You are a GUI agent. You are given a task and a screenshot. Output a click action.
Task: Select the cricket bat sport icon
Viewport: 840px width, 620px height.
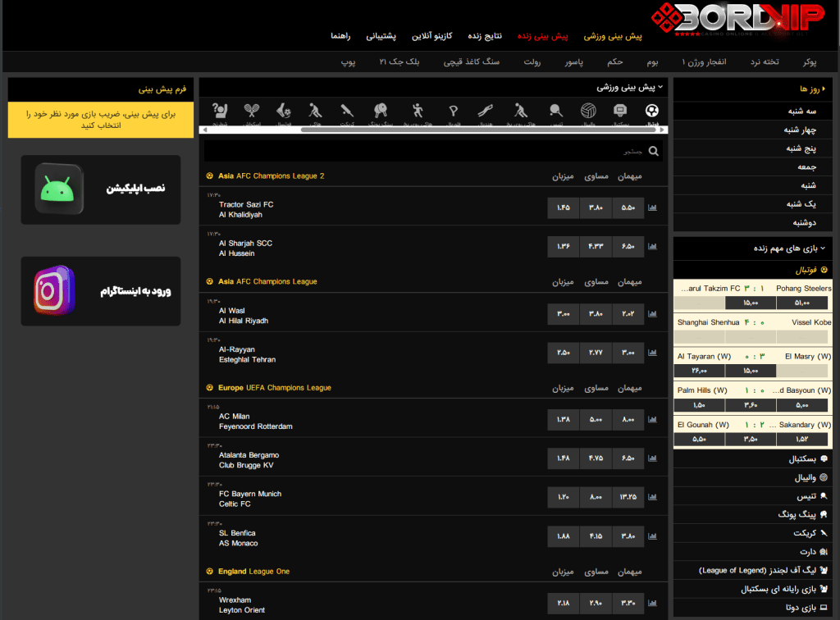click(x=347, y=111)
